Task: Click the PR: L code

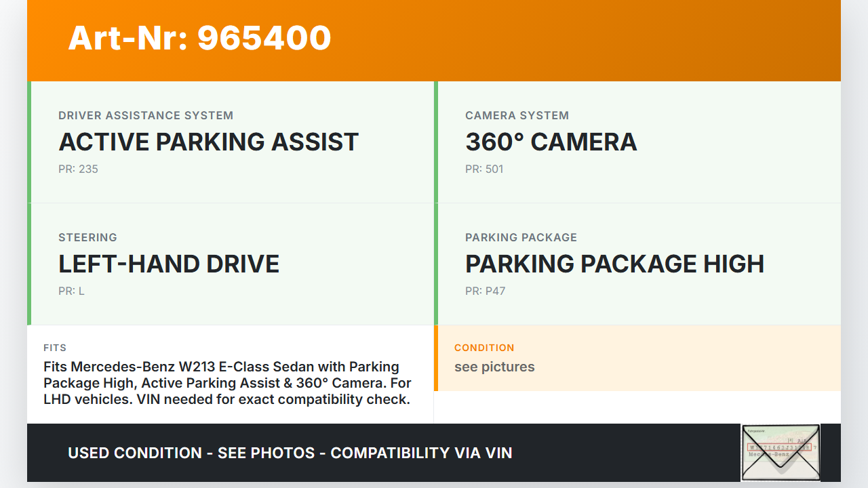Action: tap(71, 291)
